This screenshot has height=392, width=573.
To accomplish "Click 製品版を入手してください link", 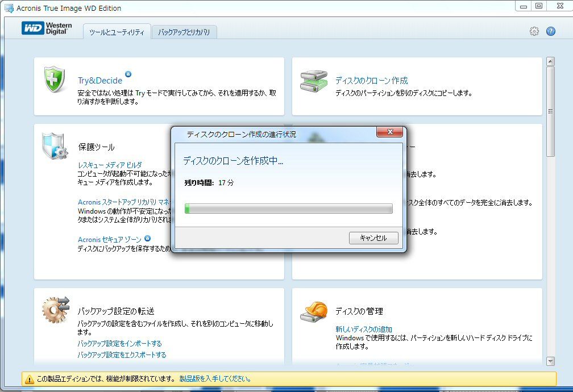I will pos(215,379).
